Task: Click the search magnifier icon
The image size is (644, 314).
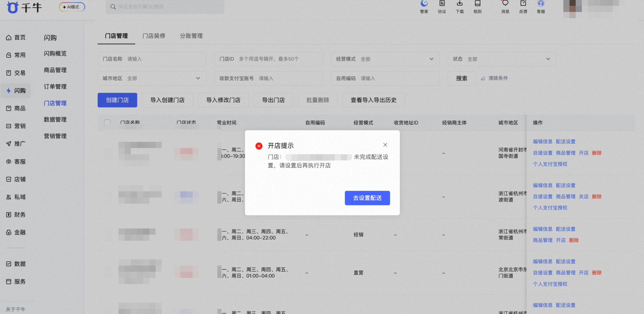Action: coord(113,7)
